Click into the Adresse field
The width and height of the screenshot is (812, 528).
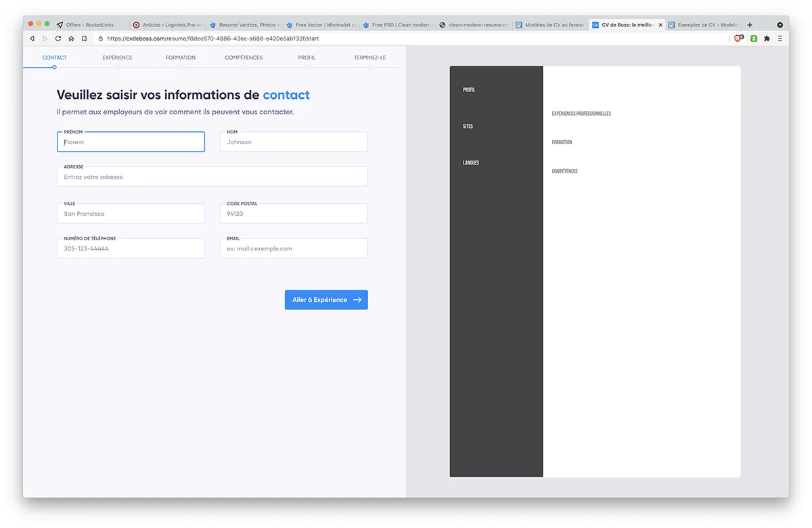[212, 177]
